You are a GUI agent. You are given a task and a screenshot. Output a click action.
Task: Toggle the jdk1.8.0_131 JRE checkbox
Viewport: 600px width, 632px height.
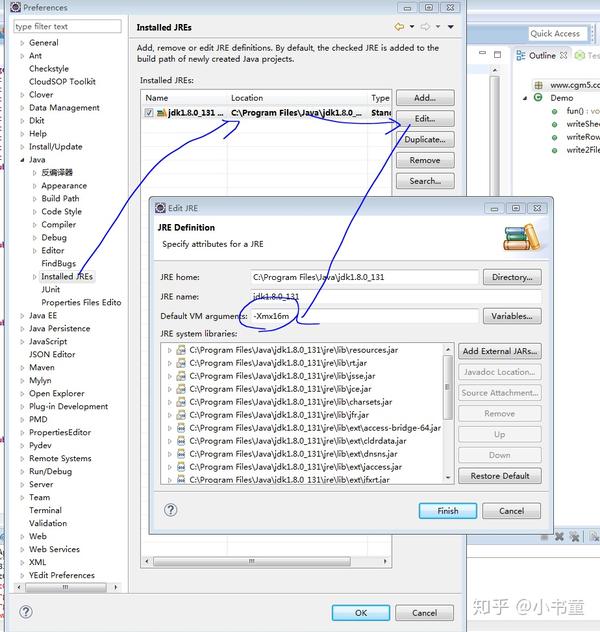coord(149,113)
